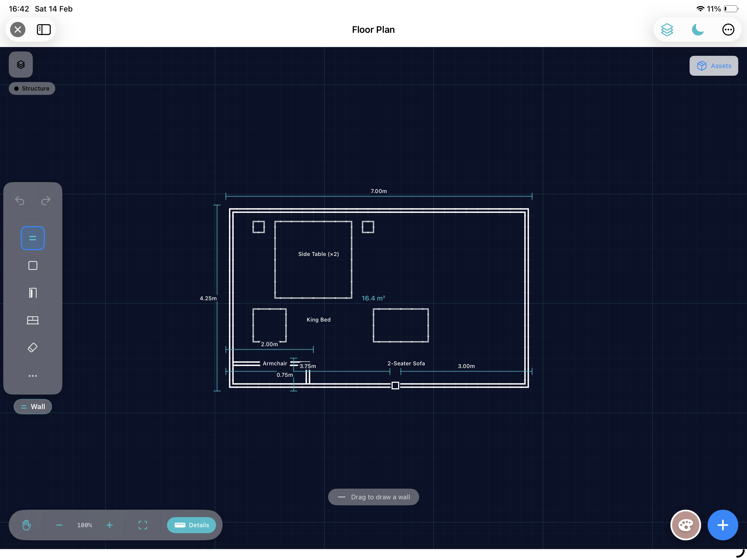Open the layers panel icon
The height and width of the screenshot is (560, 747).
(x=20, y=64)
